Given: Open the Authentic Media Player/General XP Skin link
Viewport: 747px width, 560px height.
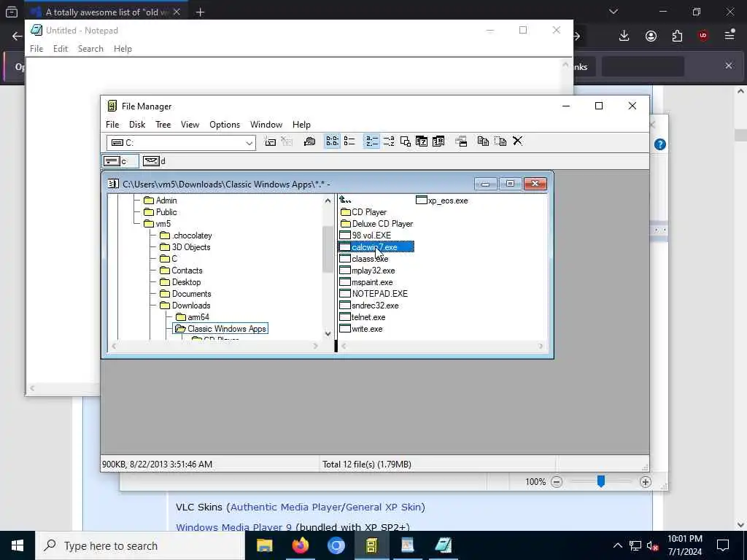Looking at the screenshot, I should (326, 507).
